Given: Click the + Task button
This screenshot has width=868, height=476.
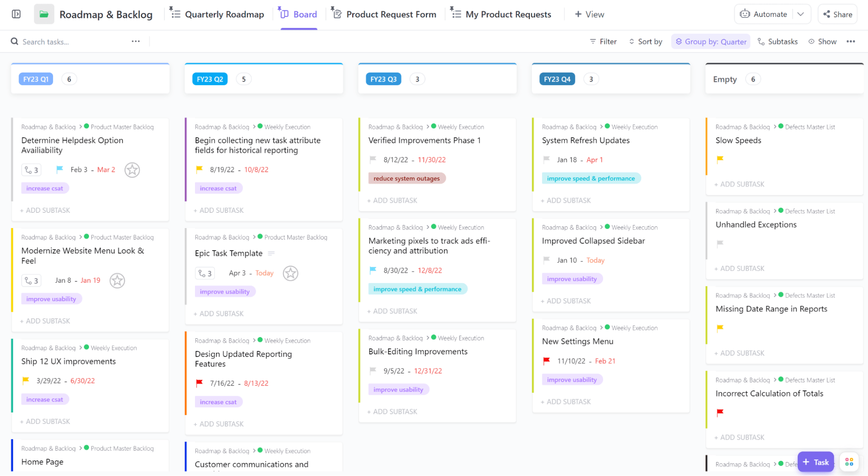Looking at the screenshot, I should point(815,462).
